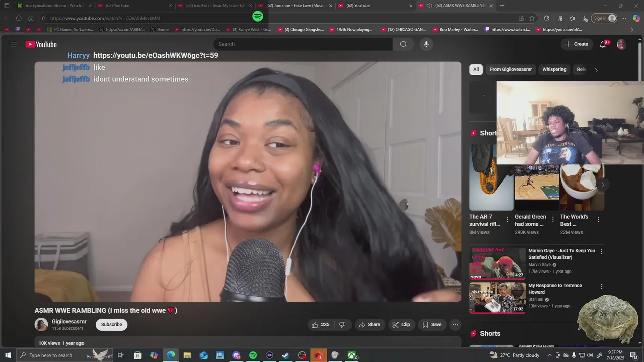Open Chicago Gangste bookmark
The image size is (644, 362).
tap(301, 30)
